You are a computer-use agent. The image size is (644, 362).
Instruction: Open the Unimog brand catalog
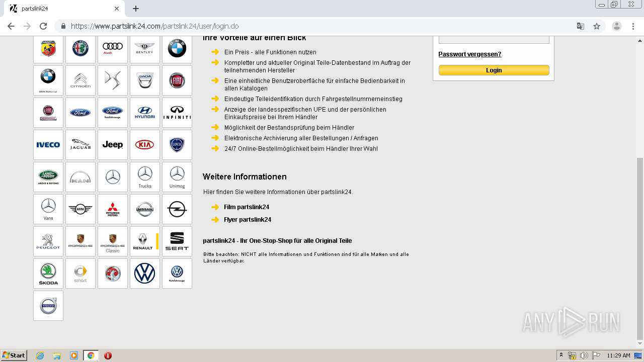177,177
